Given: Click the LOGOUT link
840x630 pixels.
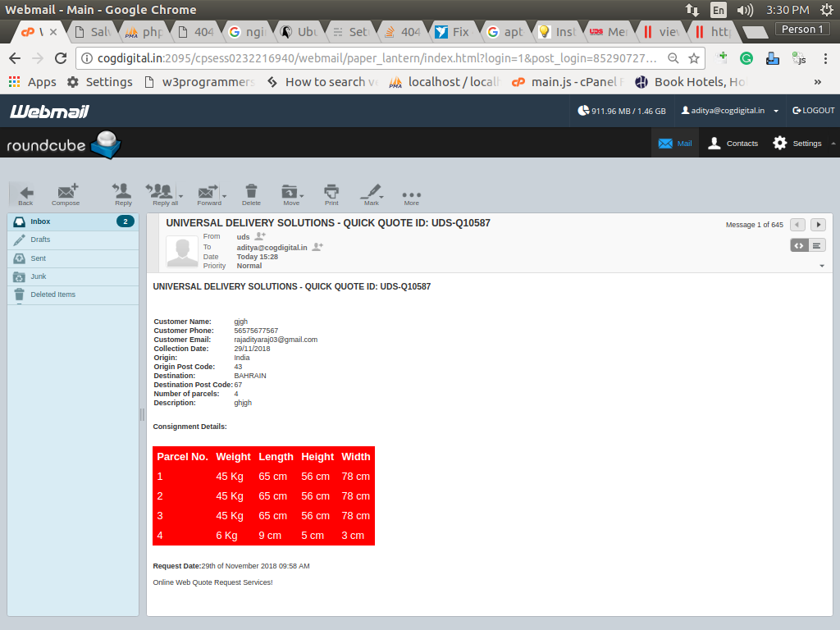Looking at the screenshot, I should point(813,111).
